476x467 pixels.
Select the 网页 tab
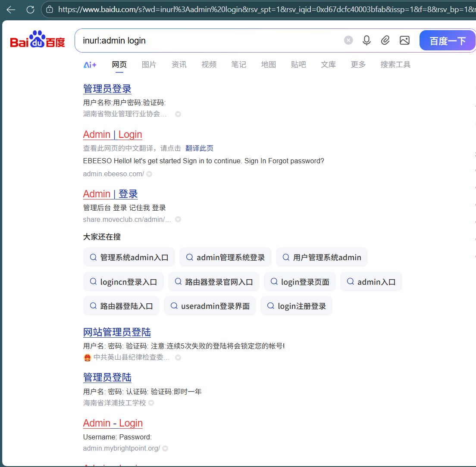tap(119, 65)
